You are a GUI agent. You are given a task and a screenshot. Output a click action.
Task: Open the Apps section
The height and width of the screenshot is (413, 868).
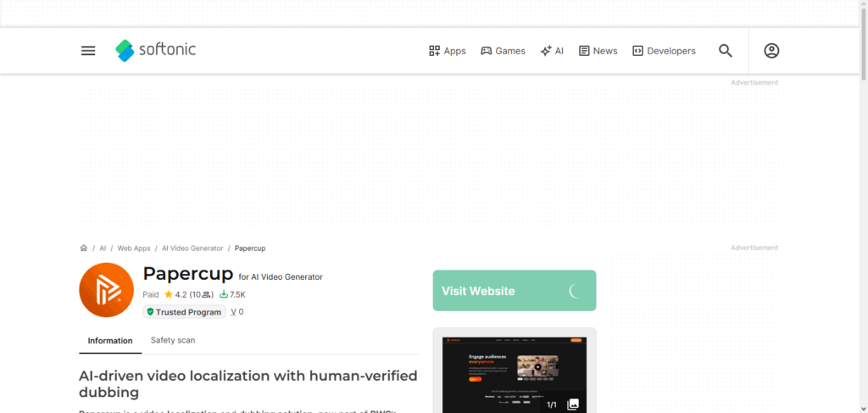[448, 51]
